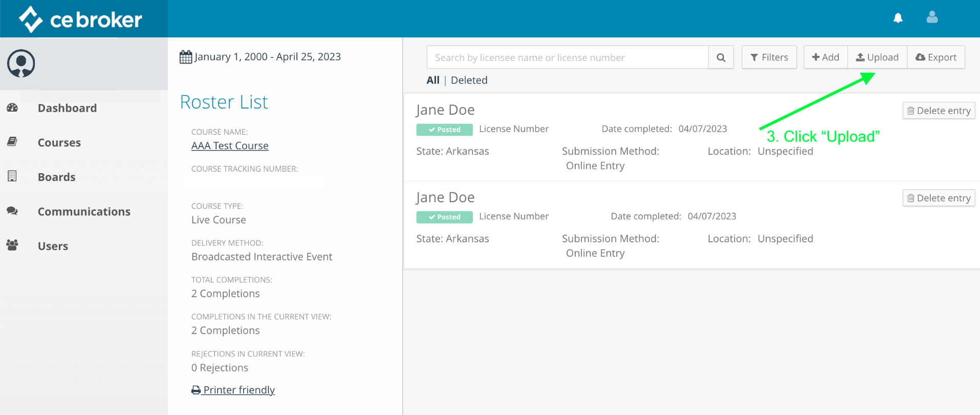Delete the first Jane Doe entry
Screen dimensions: 980x415
click(939, 111)
